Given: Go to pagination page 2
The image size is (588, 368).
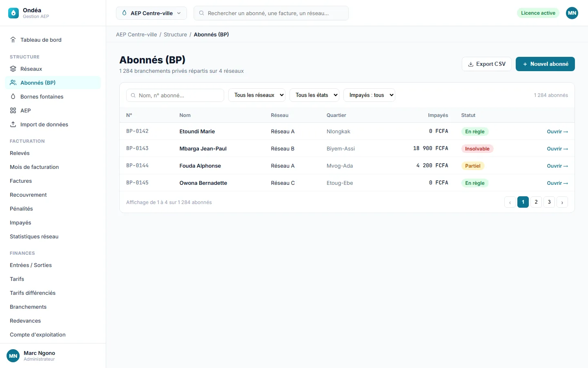Looking at the screenshot, I should tap(536, 202).
